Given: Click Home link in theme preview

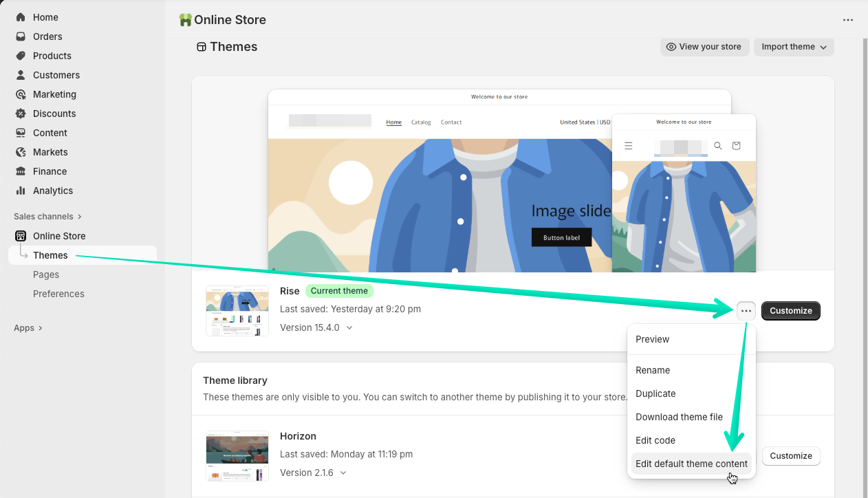Looking at the screenshot, I should (393, 122).
